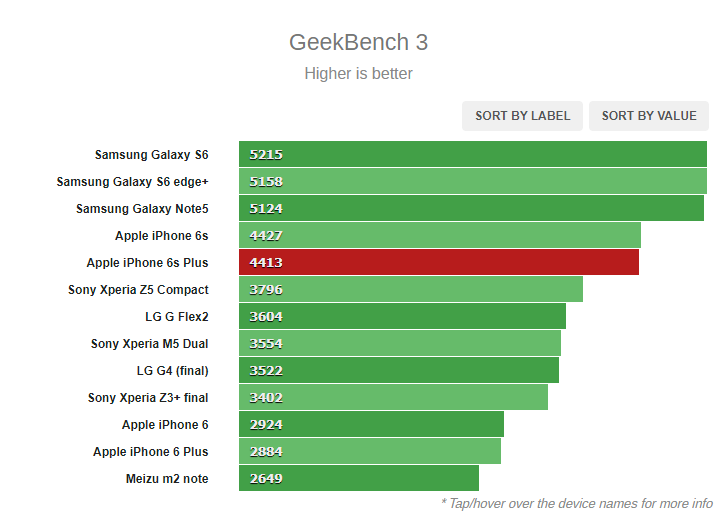Select the 2924 bar for iPhone 6
Viewport: 720px width, 524px height.
click(x=371, y=425)
